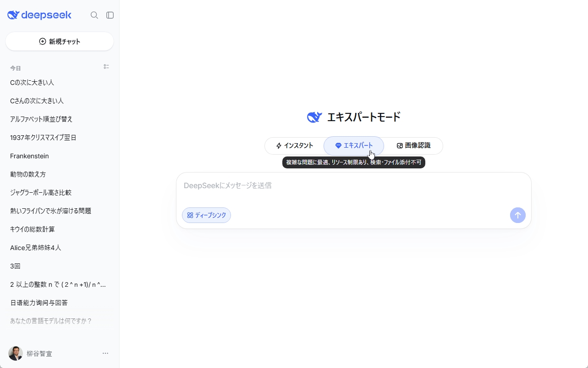This screenshot has height=368, width=588.
Task: Select the エキスパート mode tab
Action: pos(354,146)
